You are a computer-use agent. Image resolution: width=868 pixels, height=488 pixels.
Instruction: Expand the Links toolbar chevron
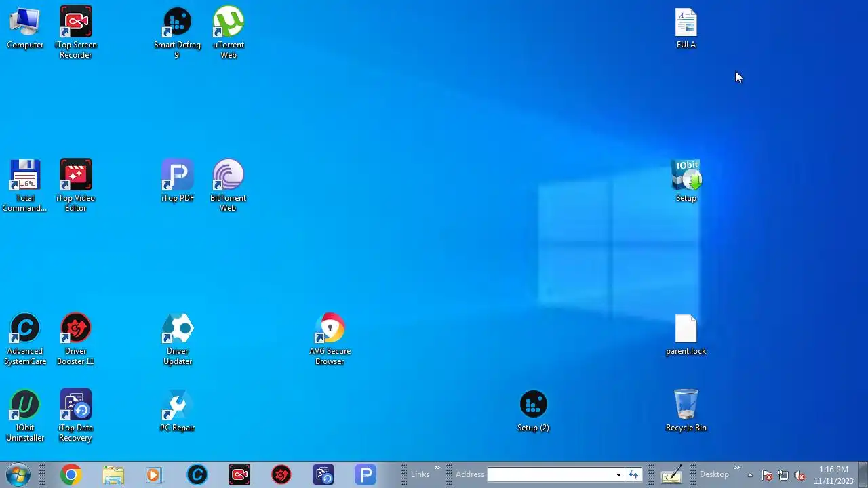pyautogui.click(x=437, y=468)
